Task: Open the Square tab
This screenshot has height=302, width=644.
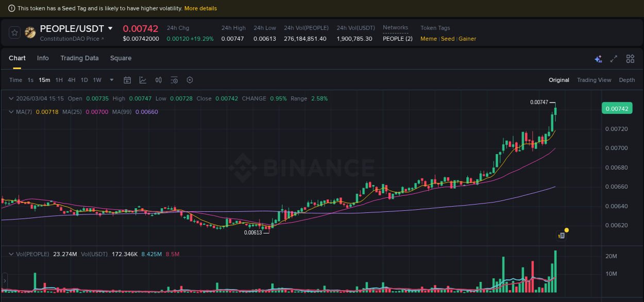Action: click(121, 58)
